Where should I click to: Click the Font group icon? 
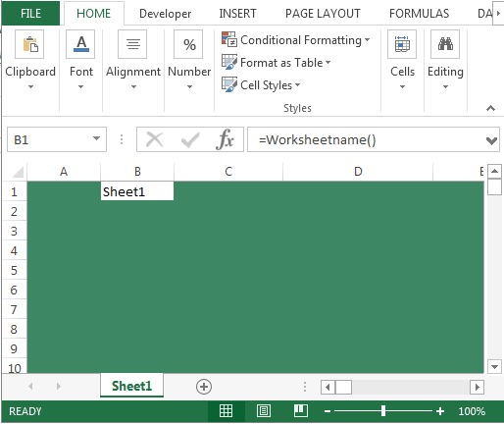coord(80,44)
